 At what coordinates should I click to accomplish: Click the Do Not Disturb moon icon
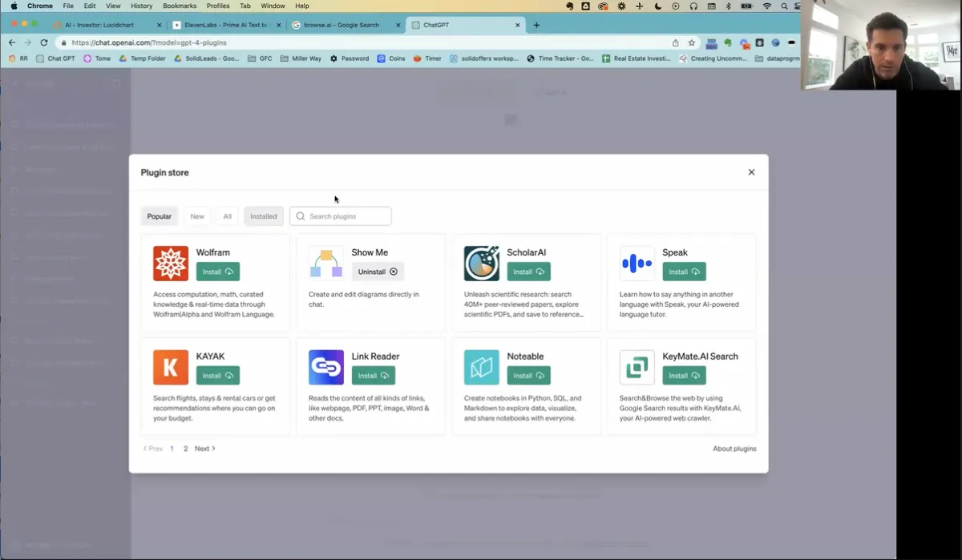click(657, 6)
